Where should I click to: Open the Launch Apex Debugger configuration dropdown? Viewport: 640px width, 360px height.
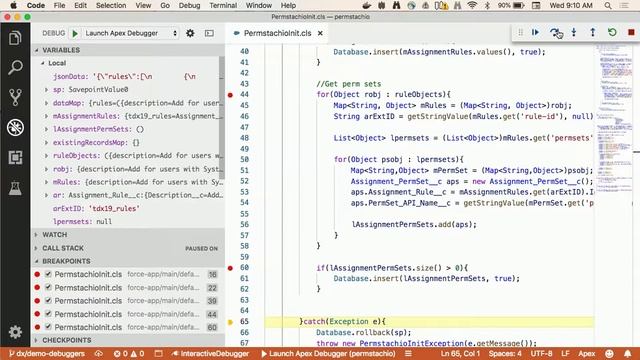click(x=131, y=33)
